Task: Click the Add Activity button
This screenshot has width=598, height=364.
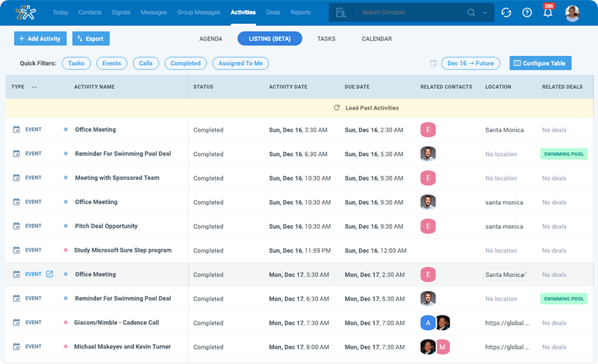Action: pyautogui.click(x=40, y=39)
